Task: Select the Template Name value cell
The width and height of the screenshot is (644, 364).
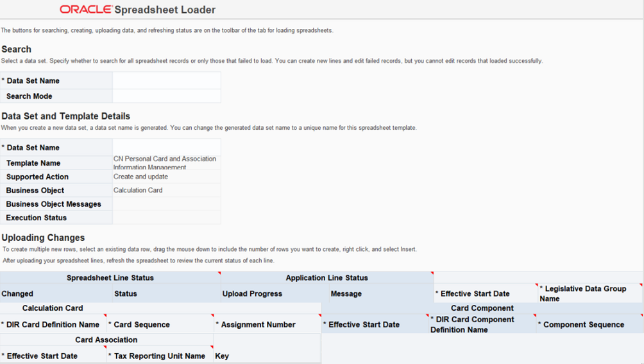Action: 167,162
